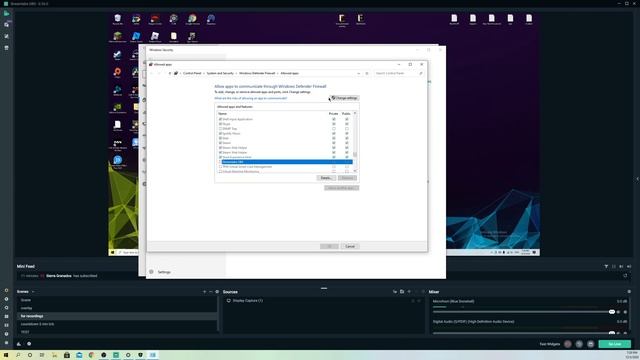This screenshot has width=640, height=360.
Task: Select the 'TEST' scene
Action: 116,332
